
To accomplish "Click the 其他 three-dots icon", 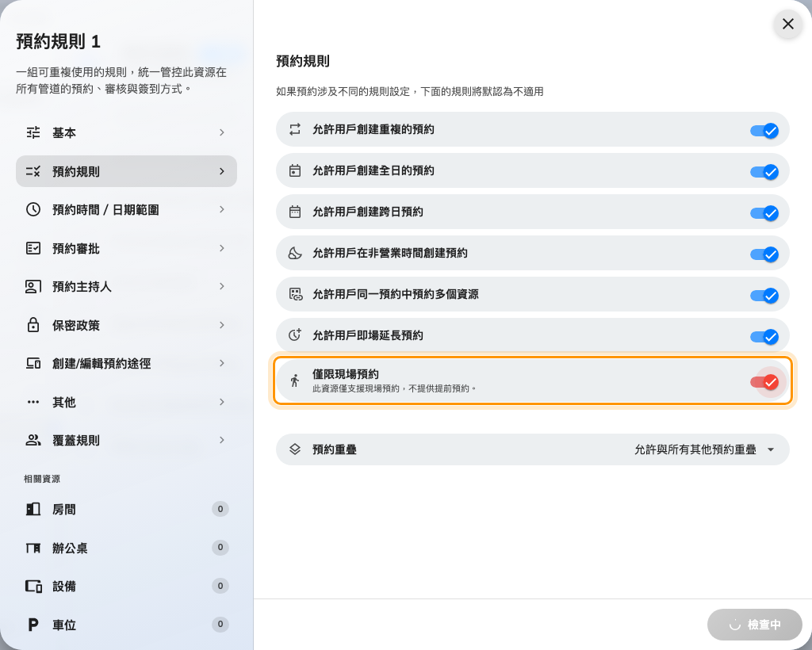I will (33, 402).
